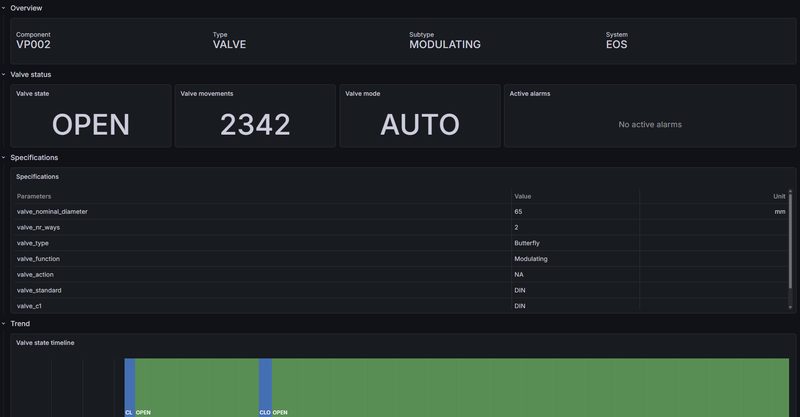Click the Component VP002 value
Viewport: 800px width, 417px height.
(x=33, y=44)
